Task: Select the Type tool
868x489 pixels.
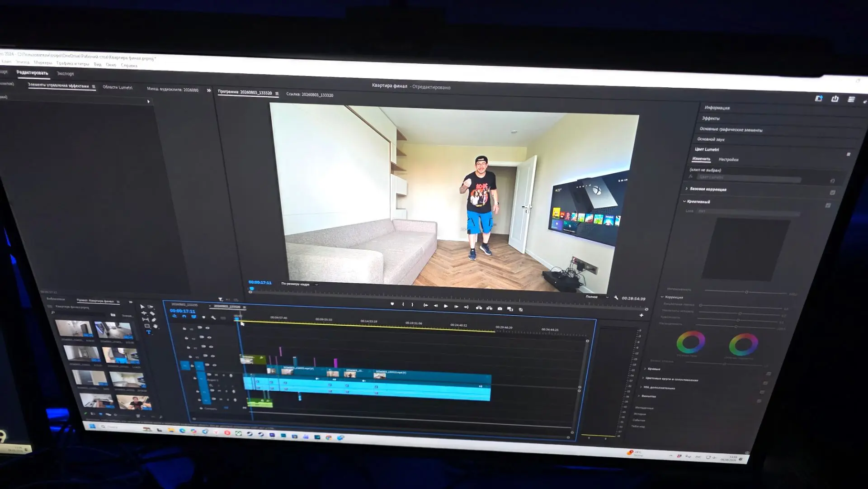Action: coord(148,332)
